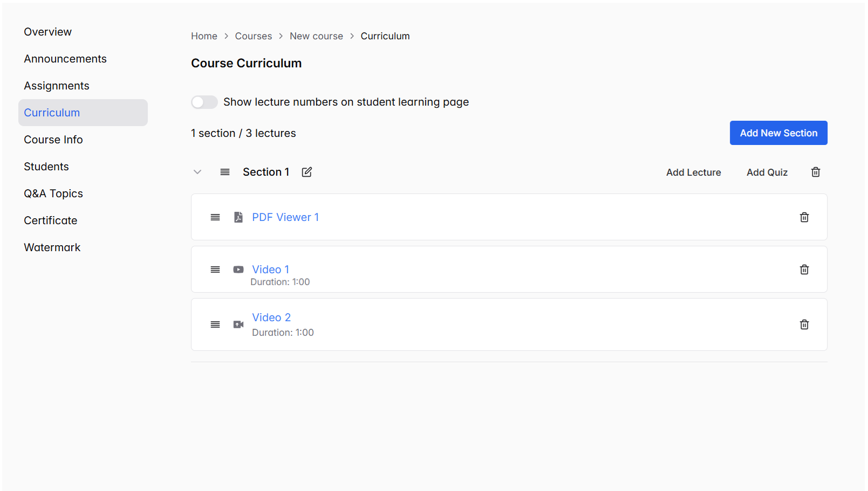Switch to the Students section

point(46,167)
